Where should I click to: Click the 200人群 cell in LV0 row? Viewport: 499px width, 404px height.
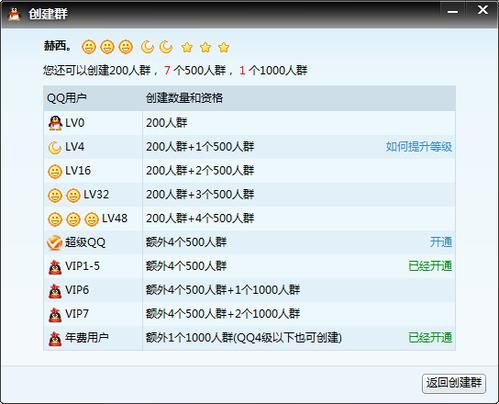(x=166, y=123)
